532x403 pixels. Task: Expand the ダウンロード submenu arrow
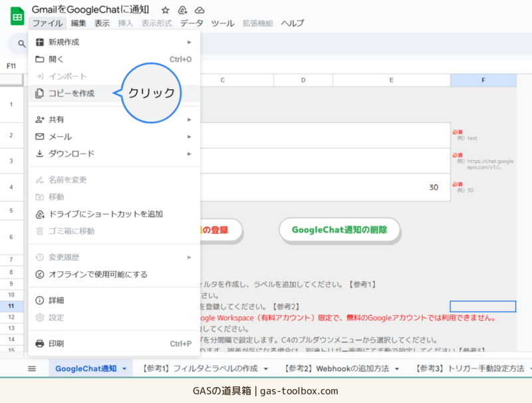tap(190, 154)
